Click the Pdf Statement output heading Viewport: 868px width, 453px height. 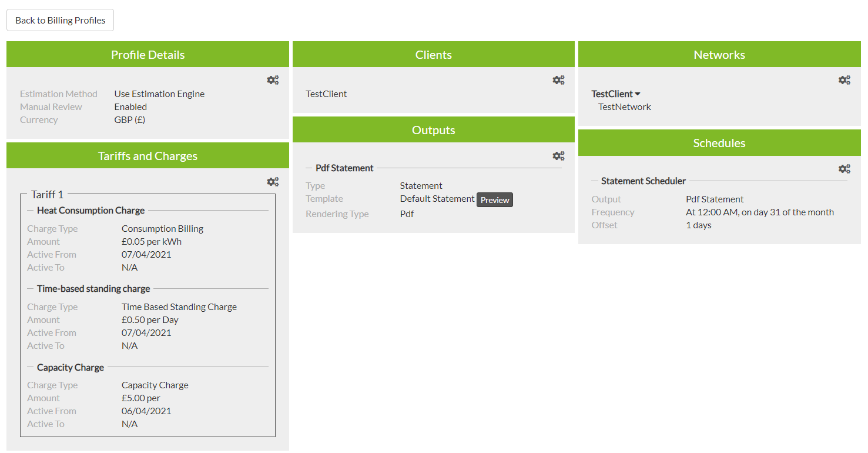coord(344,168)
